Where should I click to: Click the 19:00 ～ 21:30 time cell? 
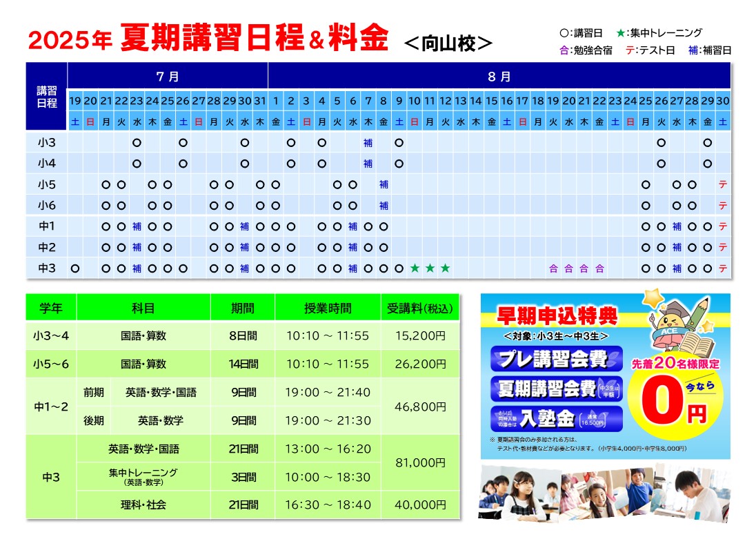(x=328, y=420)
